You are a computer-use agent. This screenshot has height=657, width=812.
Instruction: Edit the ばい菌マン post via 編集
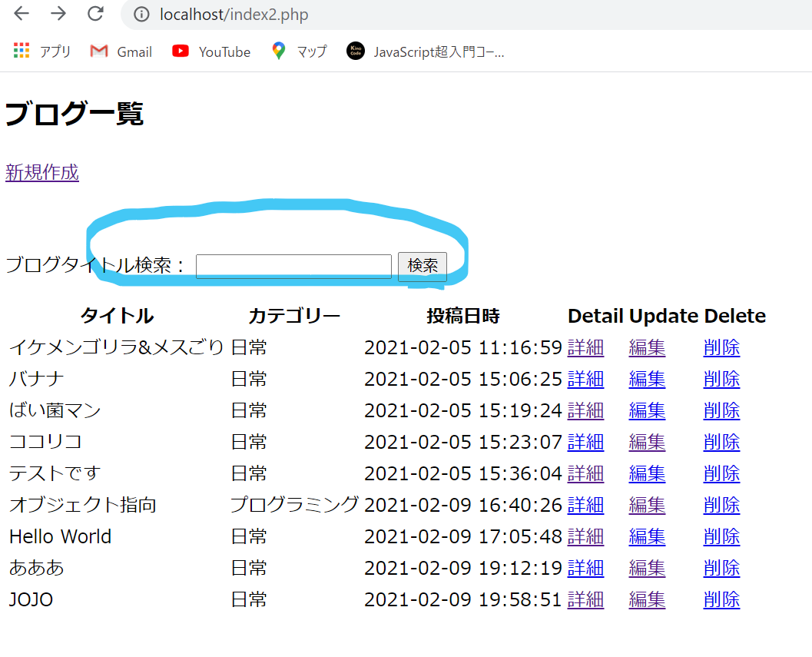(x=647, y=410)
